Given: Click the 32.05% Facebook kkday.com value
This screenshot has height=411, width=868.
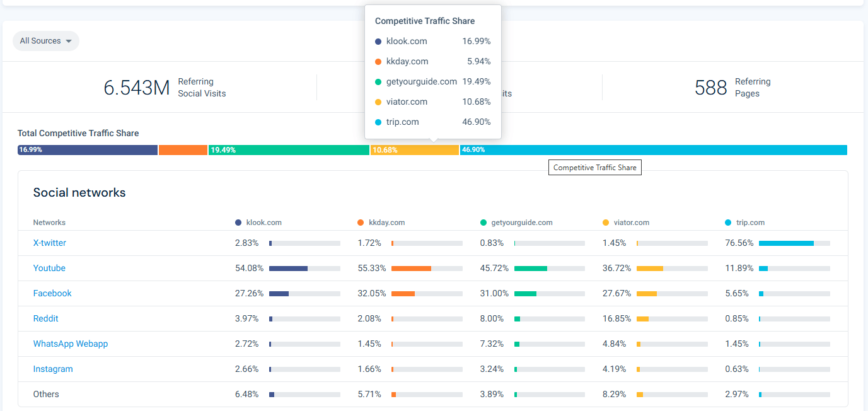Looking at the screenshot, I should [x=372, y=293].
